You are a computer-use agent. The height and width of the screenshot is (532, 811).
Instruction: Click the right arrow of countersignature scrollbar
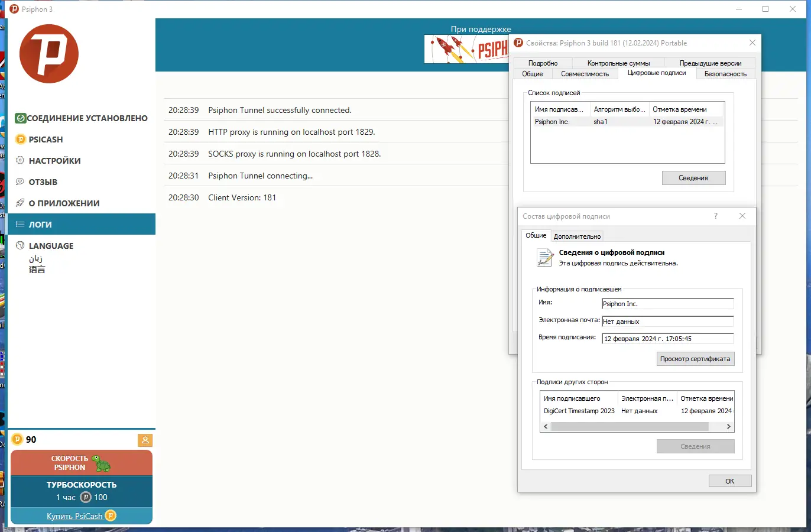(x=728, y=426)
